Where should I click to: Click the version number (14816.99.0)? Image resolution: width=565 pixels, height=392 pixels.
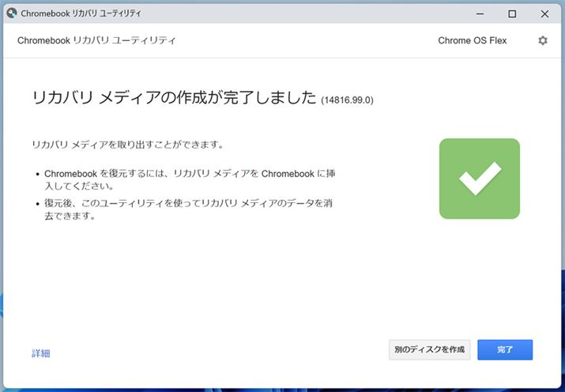click(x=347, y=100)
